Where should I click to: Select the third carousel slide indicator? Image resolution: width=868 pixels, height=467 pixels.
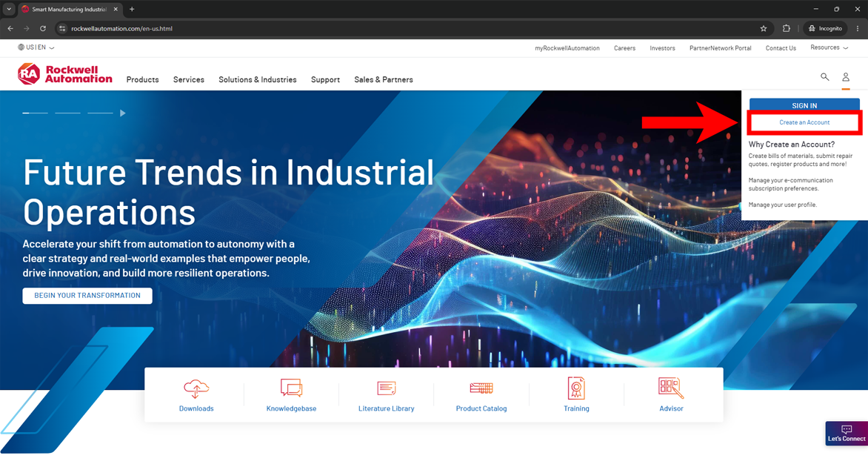(100, 113)
